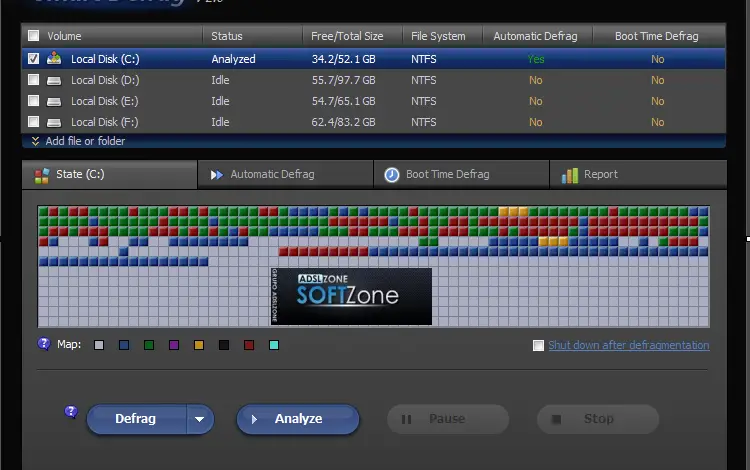This screenshot has width=750, height=470.
Task: Click the help icon beside the Defrag button
Action: (71, 411)
